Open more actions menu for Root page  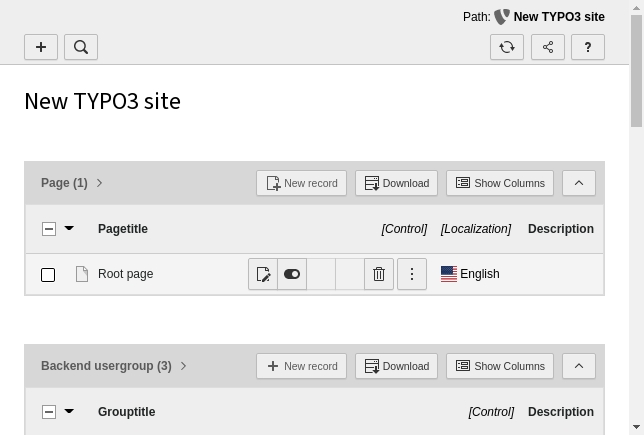412,274
